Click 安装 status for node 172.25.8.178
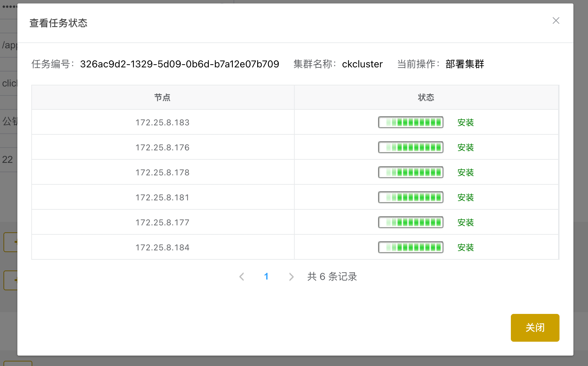 pyautogui.click(x=465, y=172)
